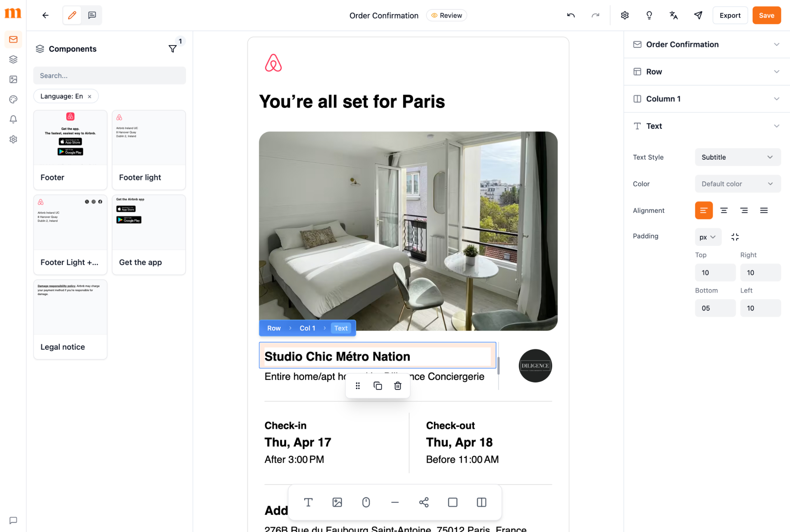The width and height of the screenshot is (790, 532).
Task: Click the components Search field
Action: tap(109, 75)
